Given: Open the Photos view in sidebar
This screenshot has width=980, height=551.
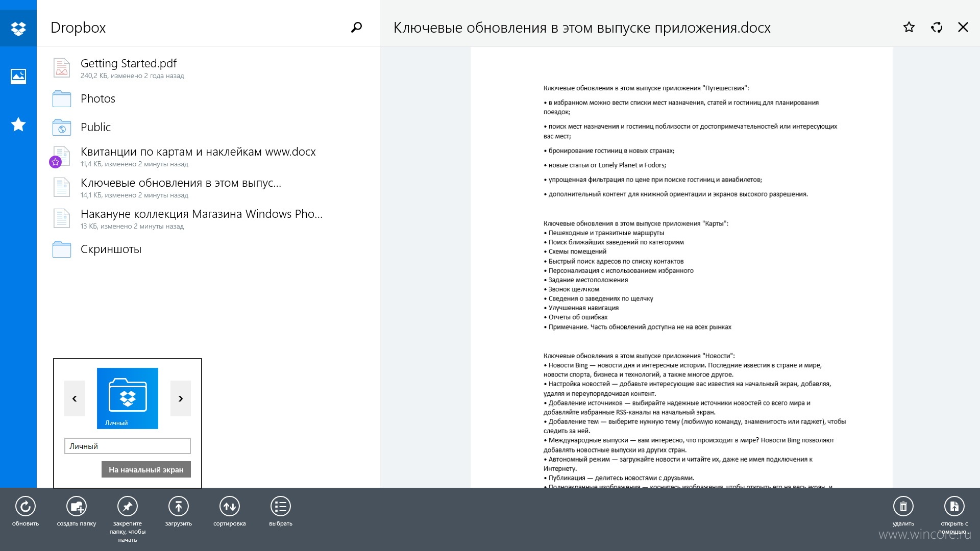Looking at the screenshot, I should pyautogui.click(x=18, y=77).
